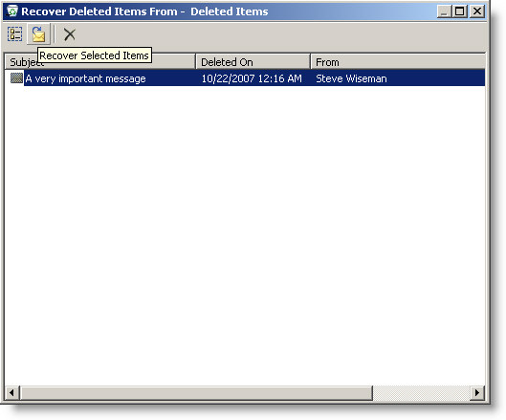Viewport: 506px width, 420px height.
Task: Click the 10/22/2007 12:16 AM deleted date cell
Action: coord(252,78)
